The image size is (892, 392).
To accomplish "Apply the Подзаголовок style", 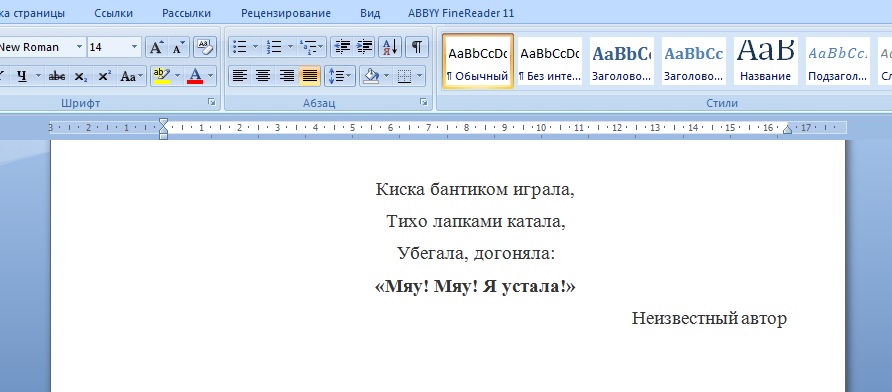I will tap(838, 61).
